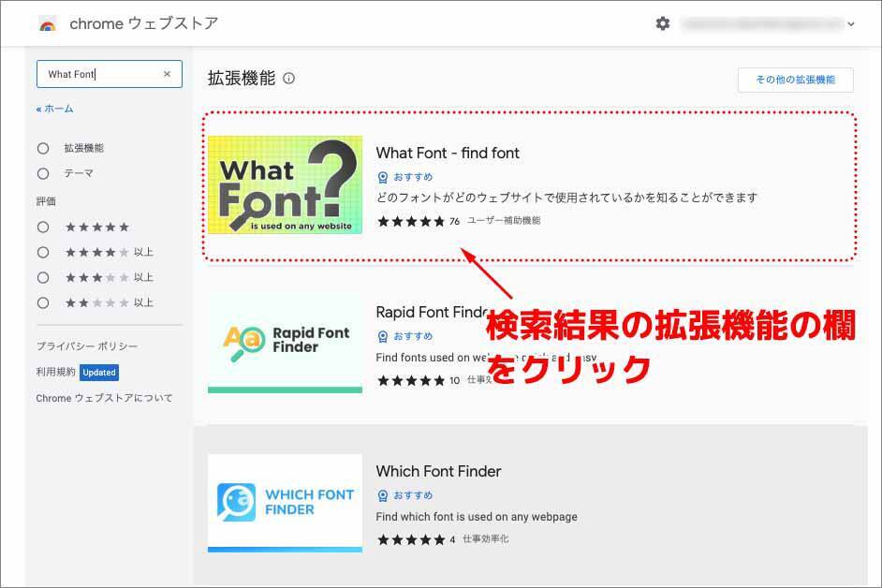Click the info icon beside 拡張機能 heading
Screen dimensions: 882x588
tap(288, 79)
